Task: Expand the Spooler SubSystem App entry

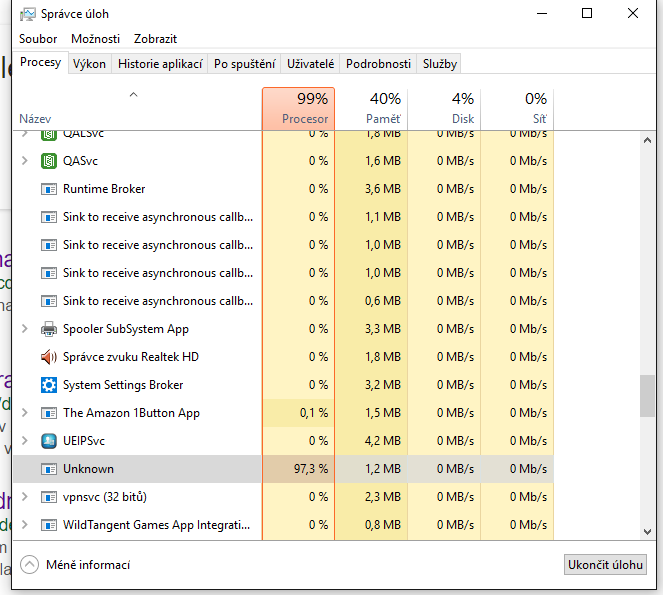Action: click(25, 329)
